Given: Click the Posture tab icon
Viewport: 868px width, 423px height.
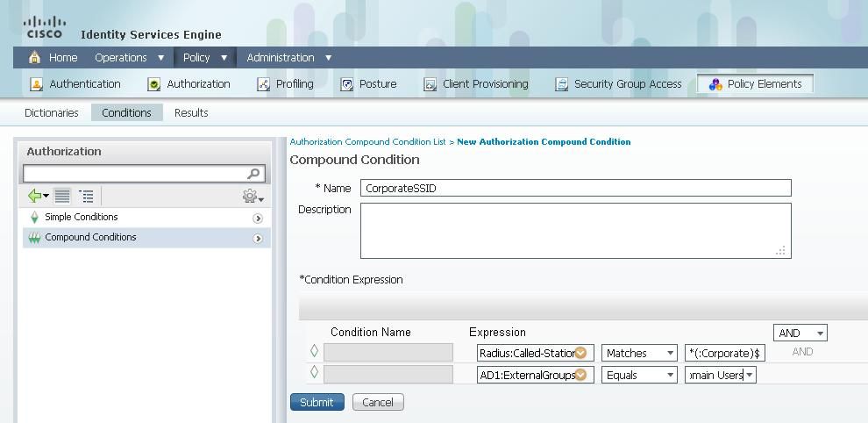Looking at the screenshot, I should (346, 84).
